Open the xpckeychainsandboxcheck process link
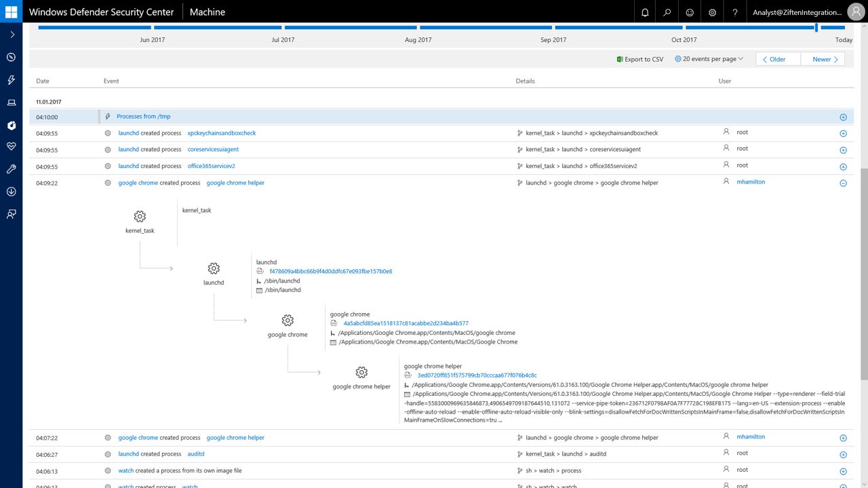This screenshot has width=868, height=488. click(222, 133)
